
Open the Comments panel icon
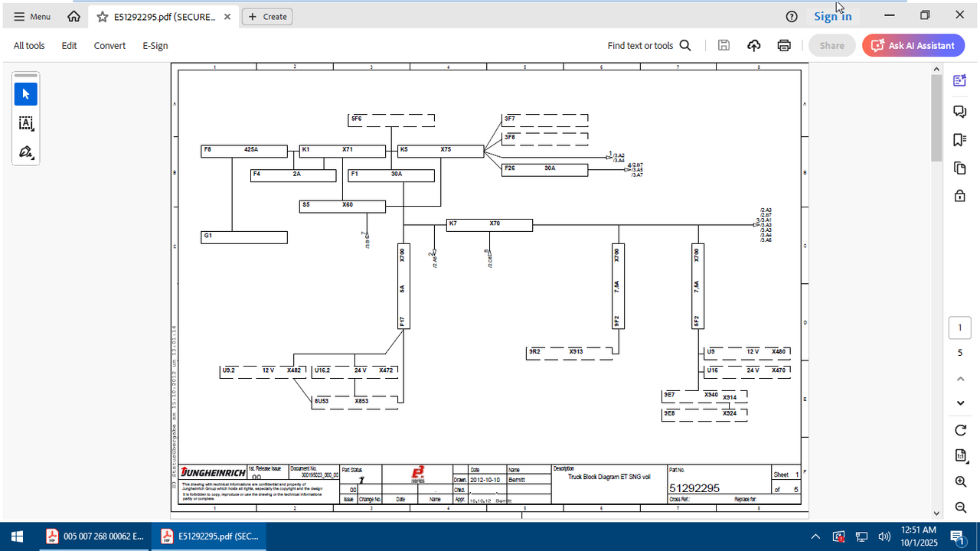tap(959, 112)
